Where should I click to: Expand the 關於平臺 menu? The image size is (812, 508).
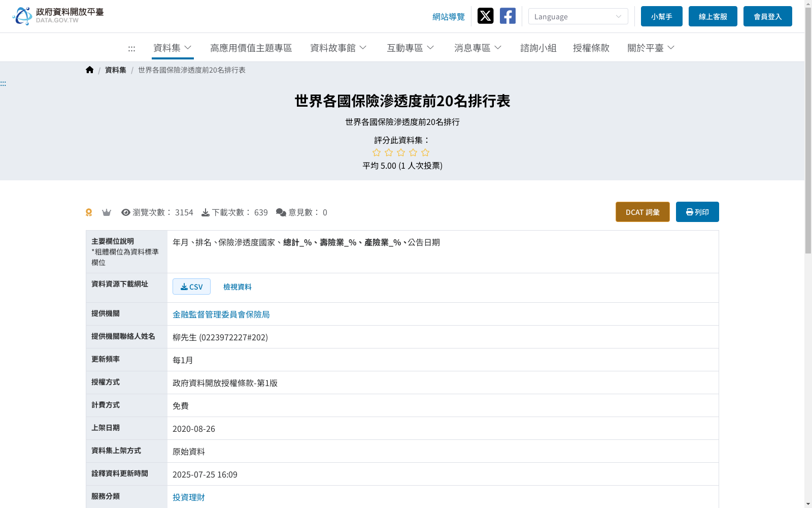(651, 48)
